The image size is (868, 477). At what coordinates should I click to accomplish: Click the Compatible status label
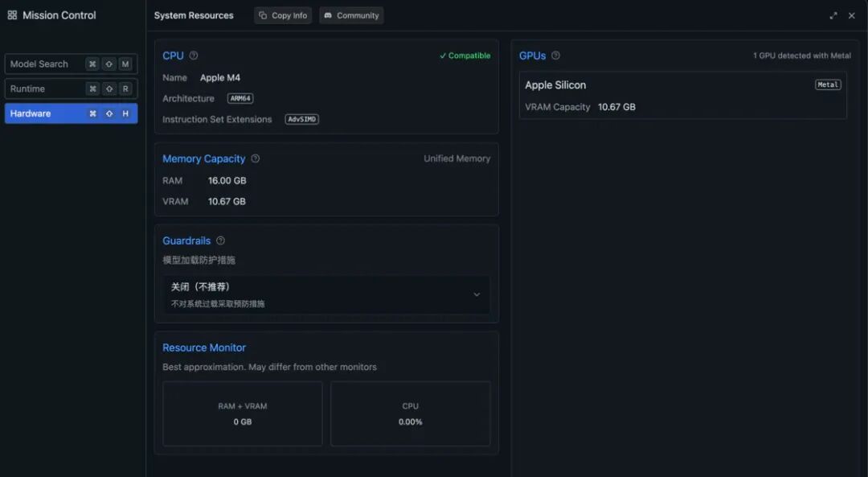(465, 56)
